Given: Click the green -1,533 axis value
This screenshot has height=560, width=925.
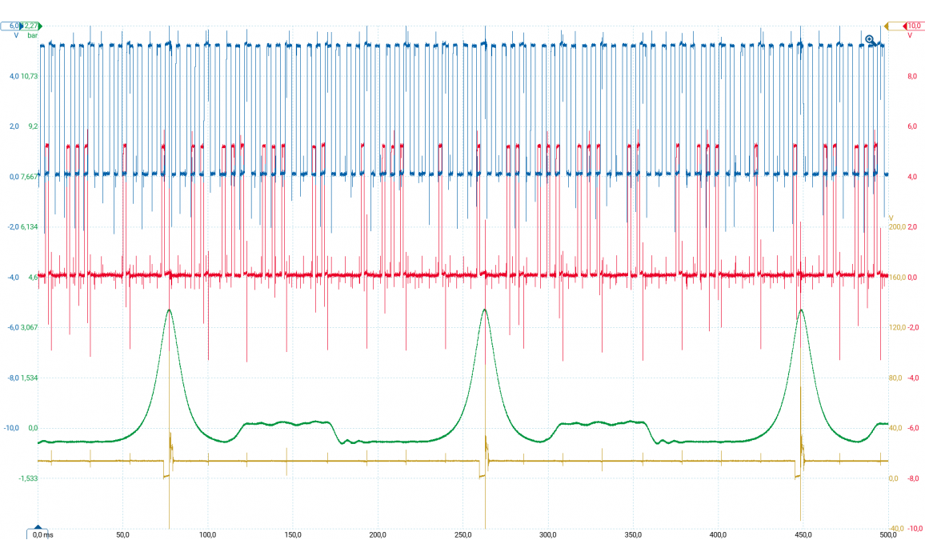Looking at the screenshot, I should pos(29,478).
